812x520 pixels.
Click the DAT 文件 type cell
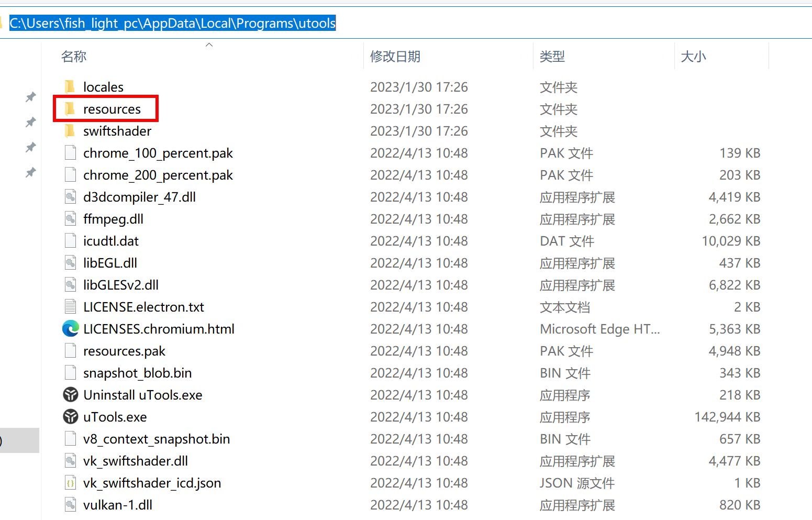click(567, 241)
